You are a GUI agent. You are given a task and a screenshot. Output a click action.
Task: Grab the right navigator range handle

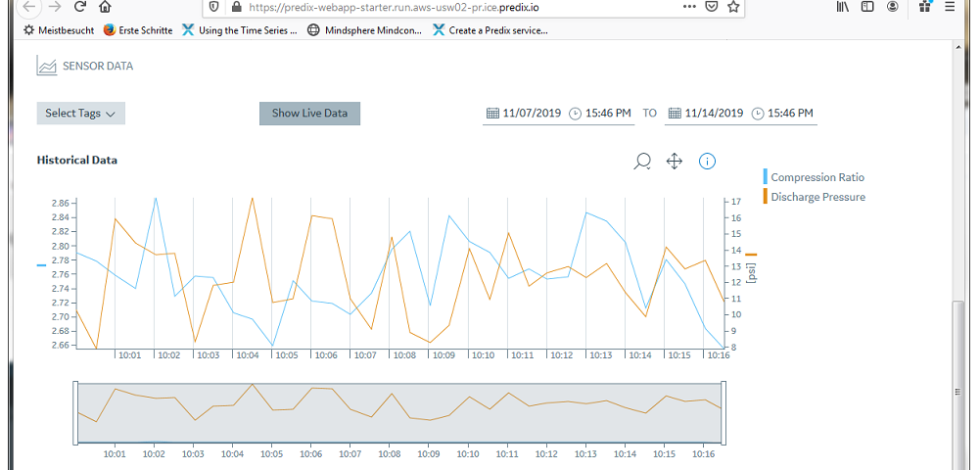pyautogui.click(x=723, y=412)
